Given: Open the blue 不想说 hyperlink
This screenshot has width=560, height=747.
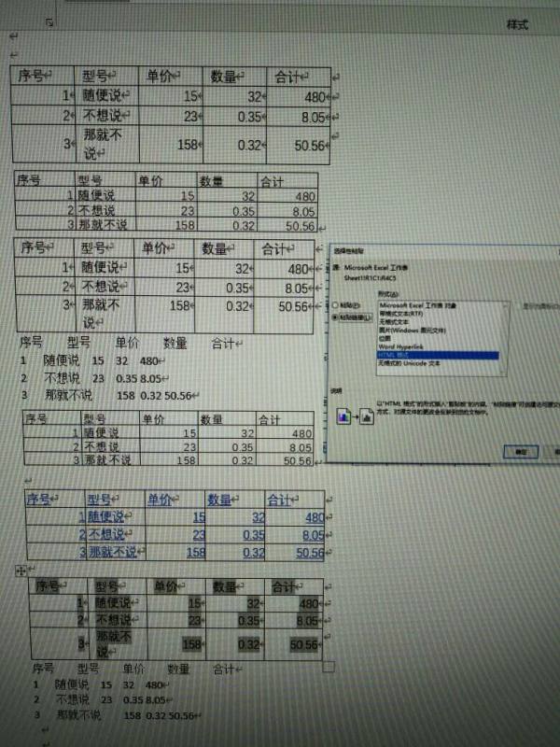Looking at the screenshot, I should pyautogui.click(x=106, y=534).
